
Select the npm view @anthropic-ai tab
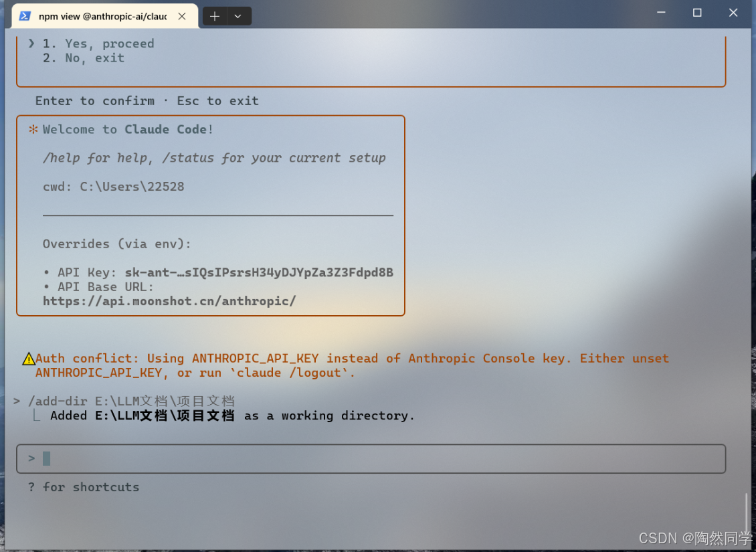(x=104, y=16)
